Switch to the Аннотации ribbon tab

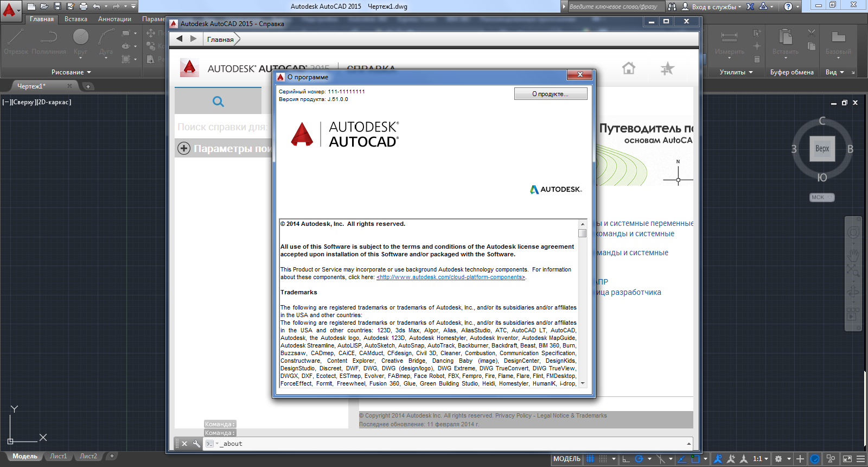click(114, 19)
